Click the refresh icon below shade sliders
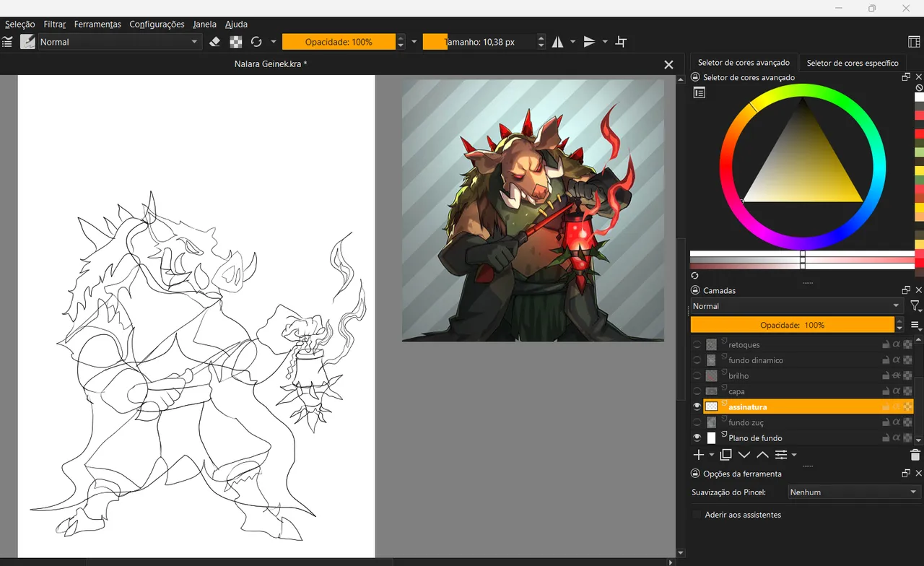 [694, 275]
